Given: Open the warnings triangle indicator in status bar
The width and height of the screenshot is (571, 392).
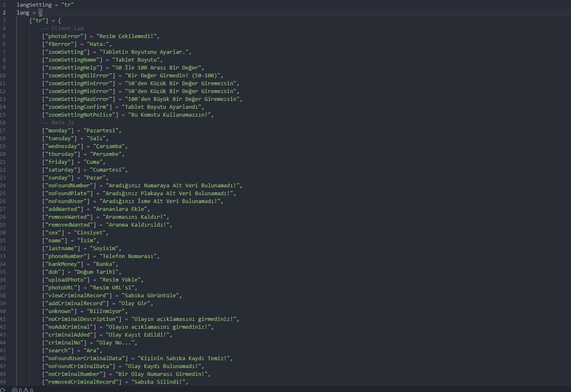Looking at the screenshot, I should [x=28, y=390].
